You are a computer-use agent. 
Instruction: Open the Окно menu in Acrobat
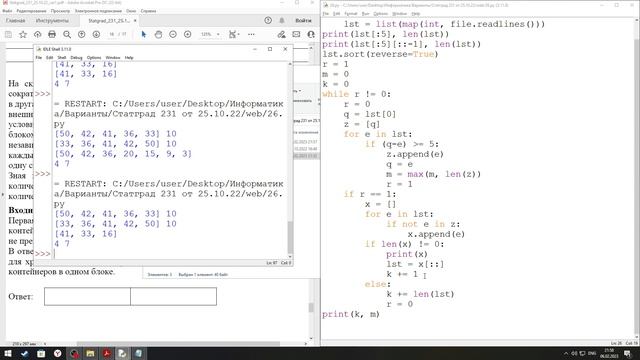pos(131,11)
